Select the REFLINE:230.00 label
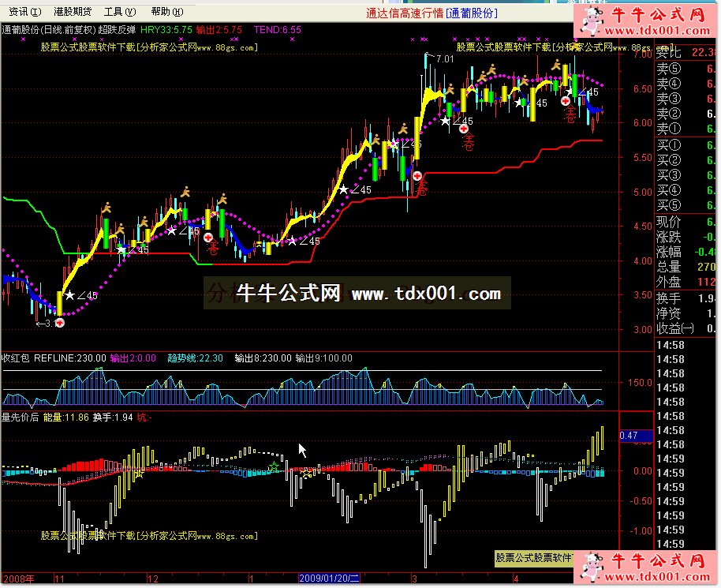Viewport: 721px width, 588px height. 70,358
